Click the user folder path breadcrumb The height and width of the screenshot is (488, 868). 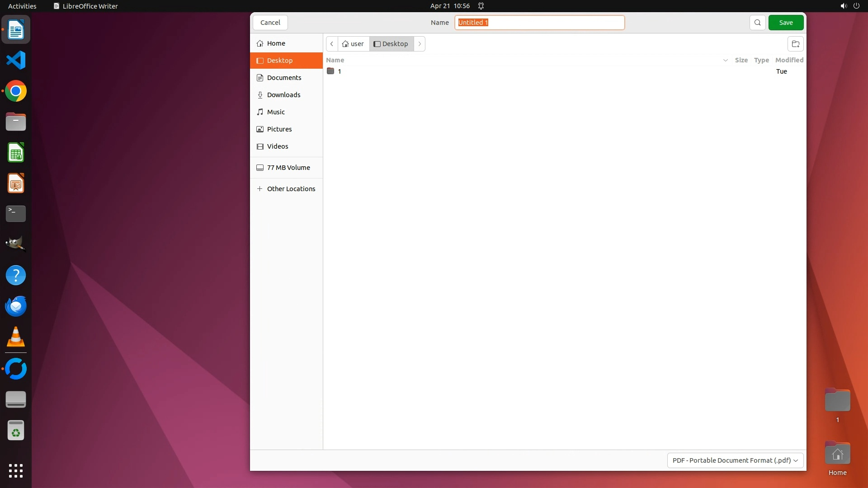(353, 44)
